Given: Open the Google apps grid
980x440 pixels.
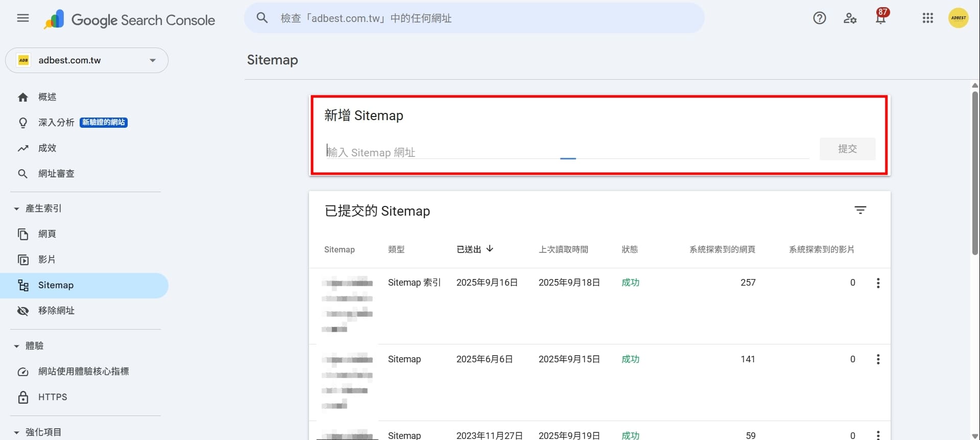Looking at the screenshot, I should 928,18.
